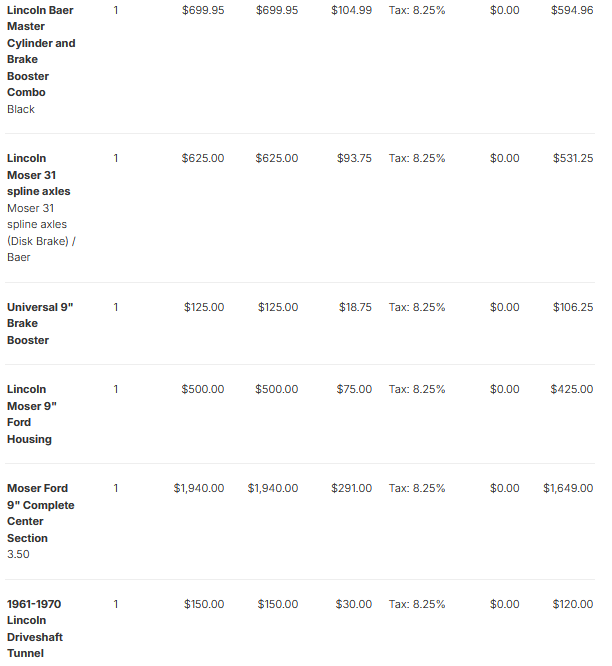Screen dimensions: 612x666
Task: Open the Universal 9" Brake Booster item
Action: [x=40, y=323]
